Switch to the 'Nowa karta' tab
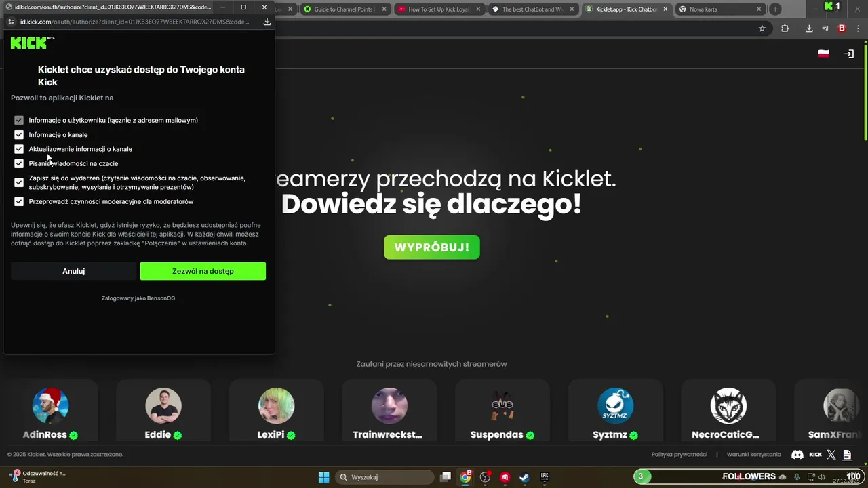 coord(720,9)
